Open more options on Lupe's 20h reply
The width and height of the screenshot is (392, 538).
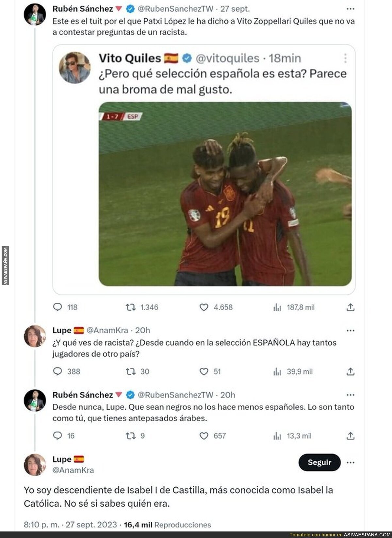350,331
